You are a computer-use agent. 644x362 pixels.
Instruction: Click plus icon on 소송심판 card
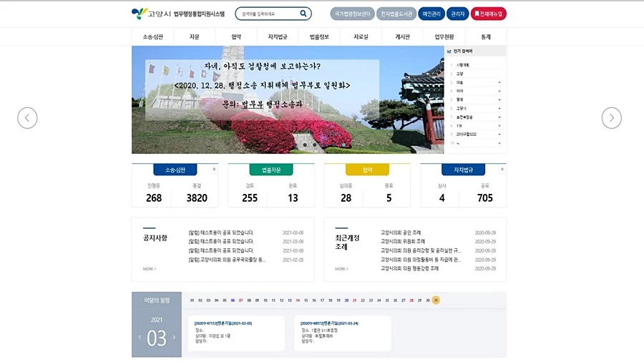click(213, 170)
